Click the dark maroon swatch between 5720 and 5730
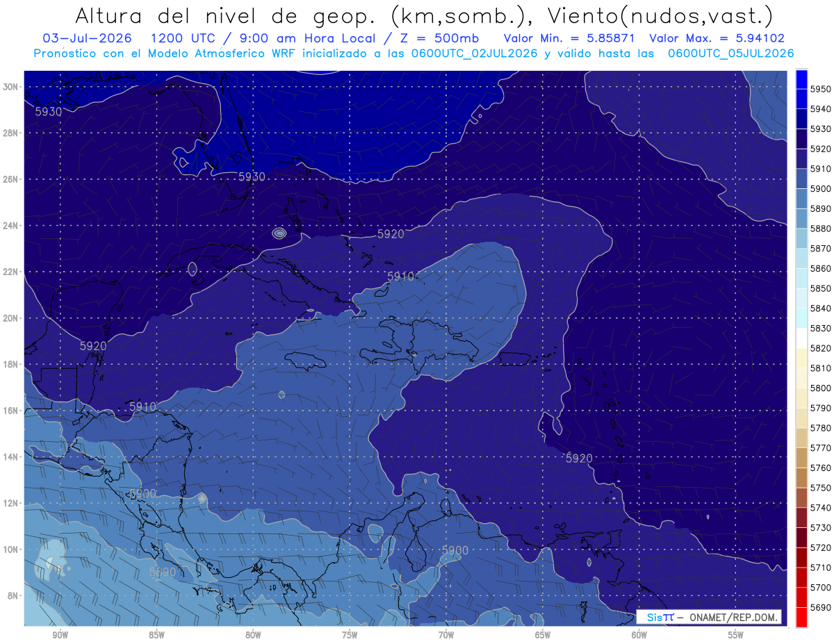Image resolution: width=834 pixels, height=644 pixels. coord(801,538)
